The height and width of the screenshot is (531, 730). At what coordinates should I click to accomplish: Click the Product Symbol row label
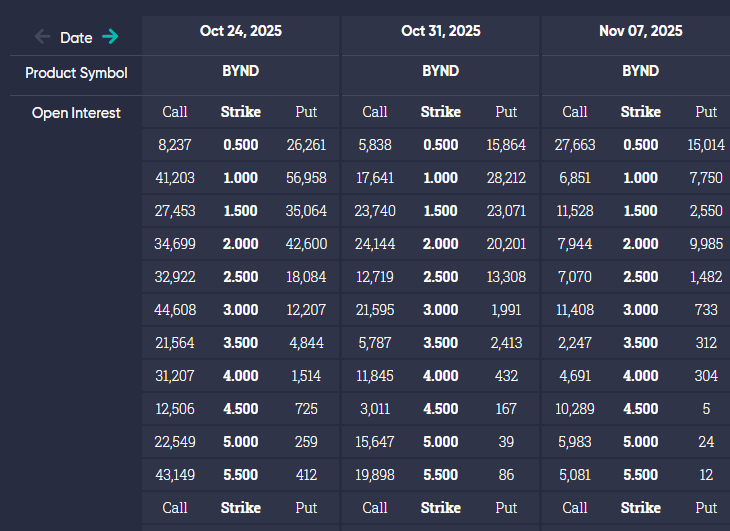coord(76,73)
